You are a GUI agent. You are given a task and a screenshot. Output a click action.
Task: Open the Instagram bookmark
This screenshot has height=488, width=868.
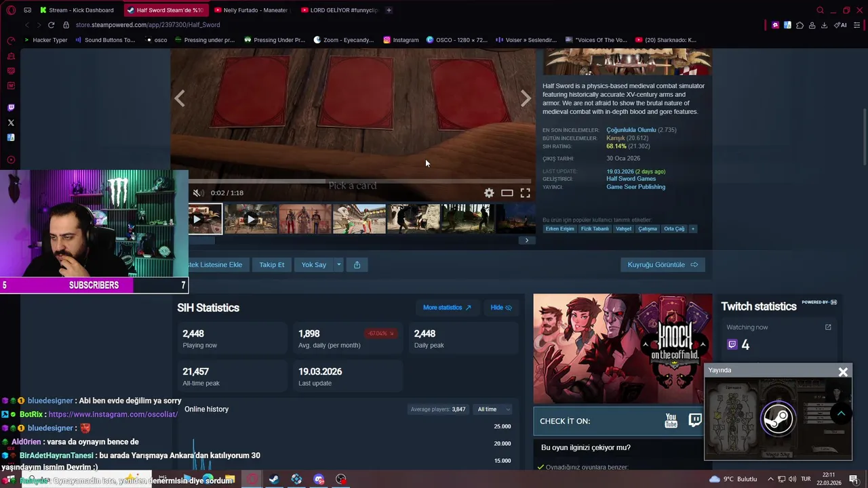pos(401,40)
